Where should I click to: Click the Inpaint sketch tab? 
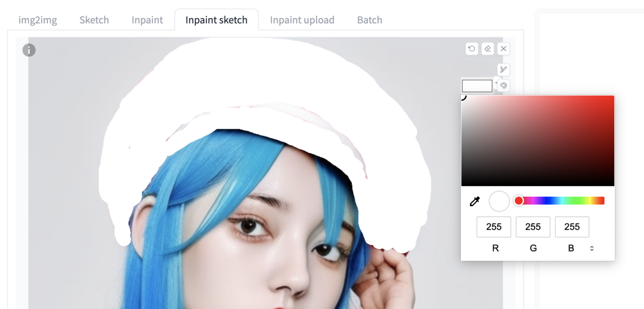click(x=216, y=20)
